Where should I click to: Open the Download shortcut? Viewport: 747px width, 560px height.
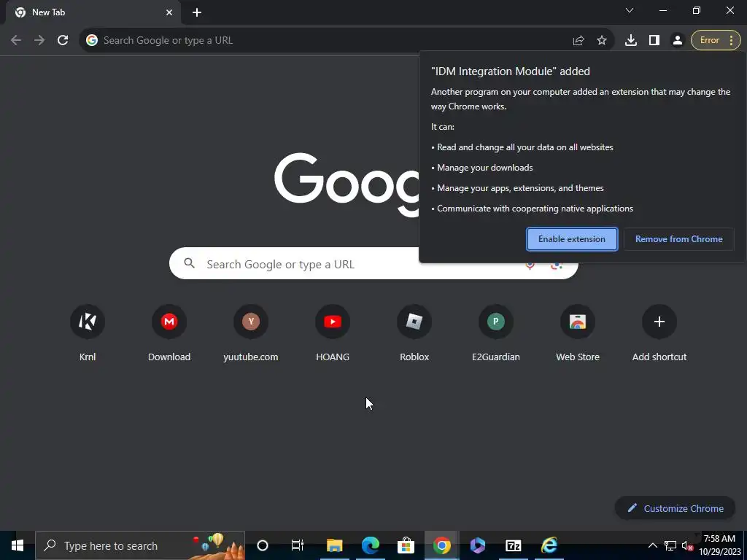pos(169,333)
